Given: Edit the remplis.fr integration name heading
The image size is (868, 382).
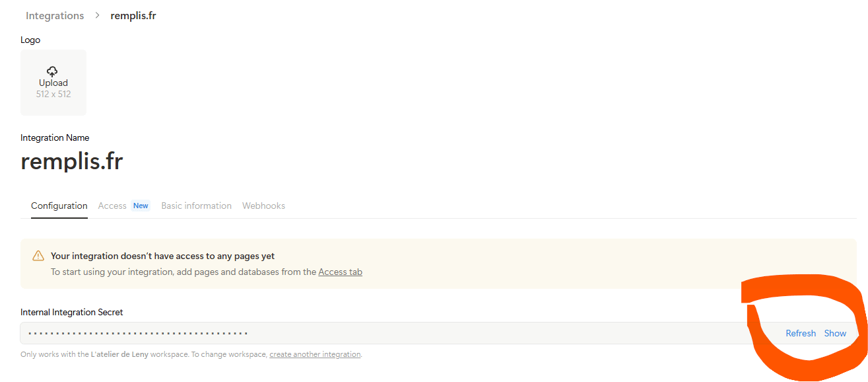Looking at the screenshot, I should tap(72, 161).
